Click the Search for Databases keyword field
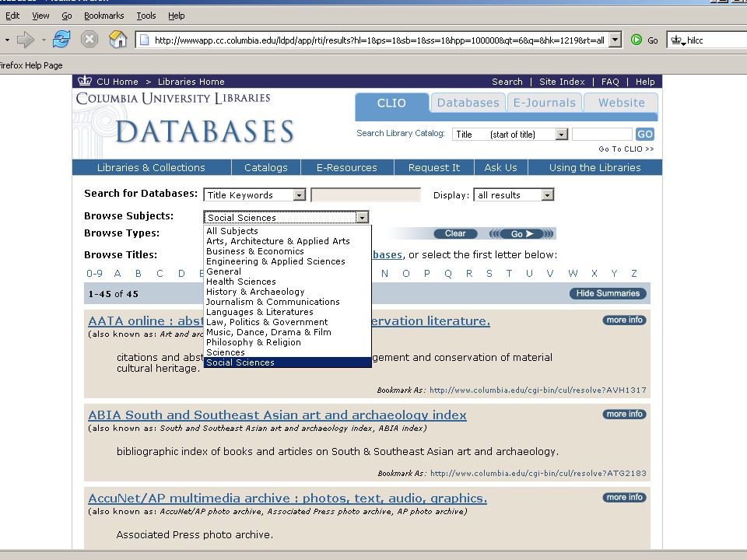747x560 pixels. pos(366,194)
